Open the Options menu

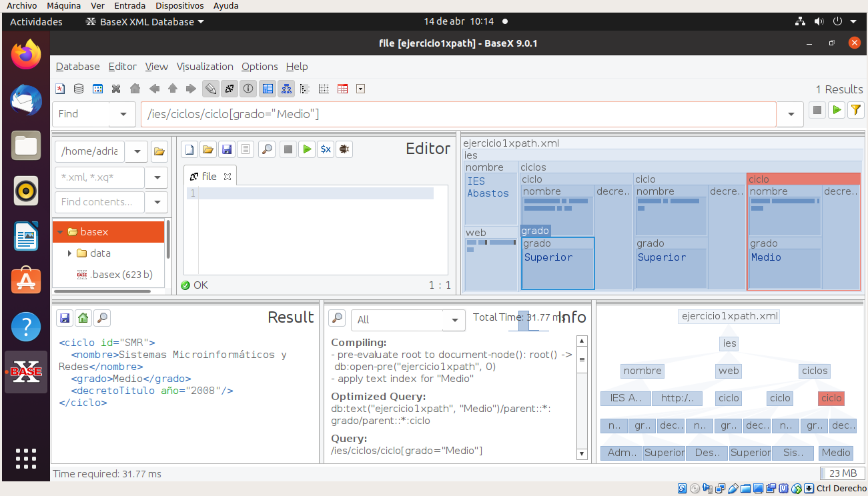pos(260,67)
